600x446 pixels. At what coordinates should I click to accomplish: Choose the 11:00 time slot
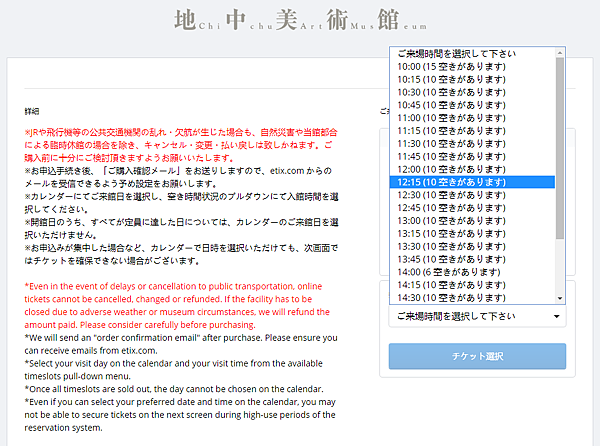pyautogui.click(x=472, y=118)
